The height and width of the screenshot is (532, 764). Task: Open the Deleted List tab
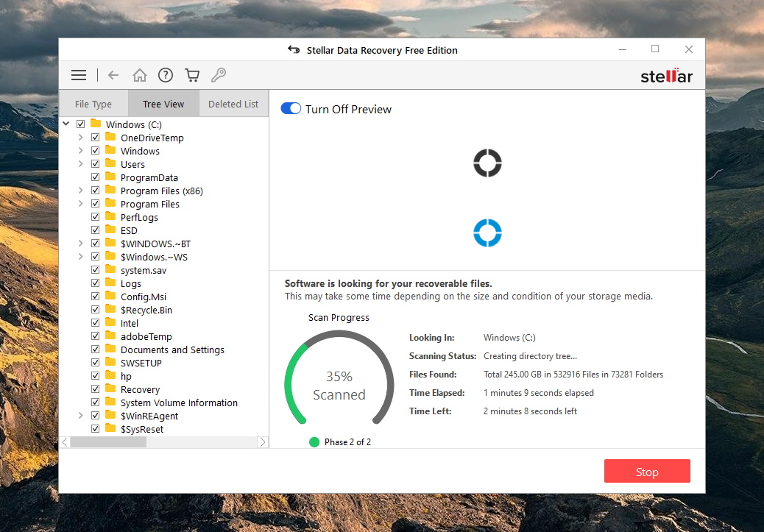point(233,104)
